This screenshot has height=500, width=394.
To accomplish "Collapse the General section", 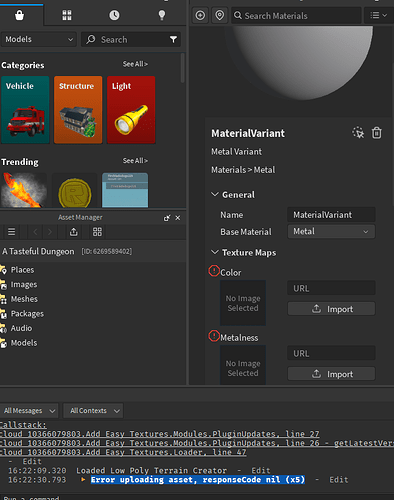I will click(215, 194).
